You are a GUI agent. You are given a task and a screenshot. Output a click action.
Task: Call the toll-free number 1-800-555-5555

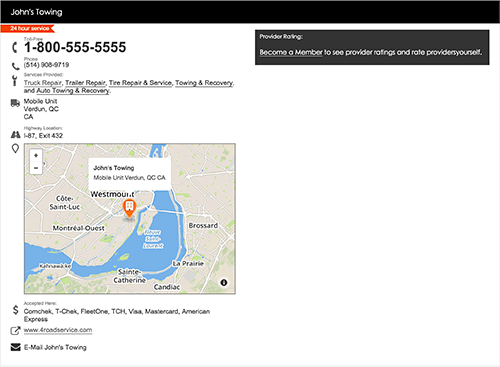point(75,47)
